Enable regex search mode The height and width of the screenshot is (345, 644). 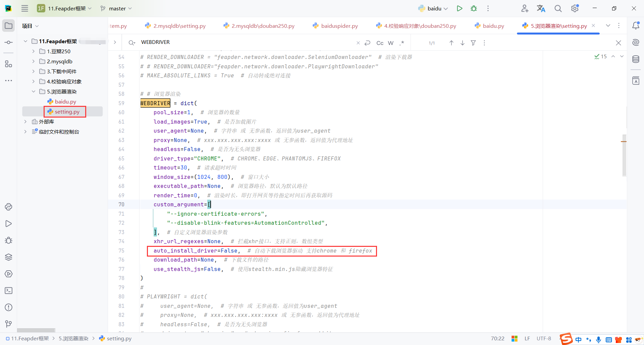[x=402, y=43]
